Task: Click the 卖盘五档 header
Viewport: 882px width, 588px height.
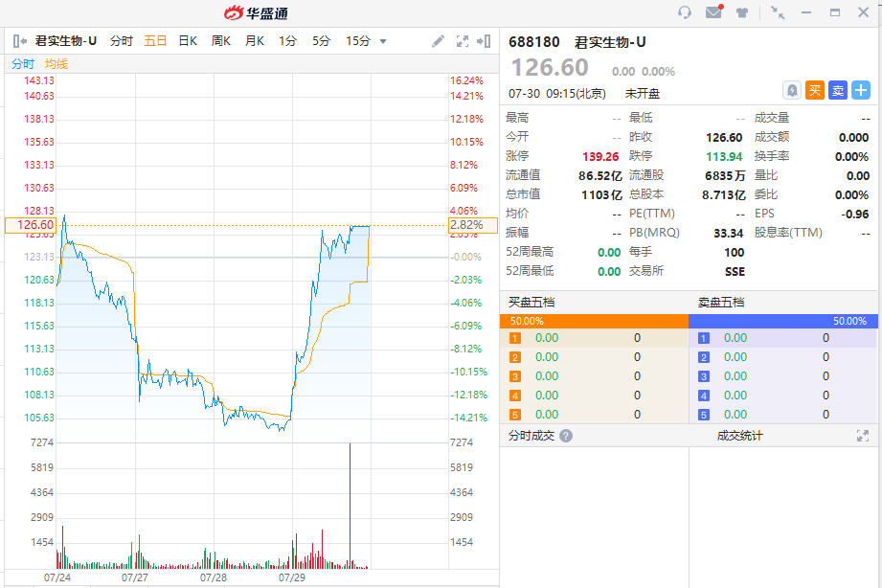Action: 720,303
